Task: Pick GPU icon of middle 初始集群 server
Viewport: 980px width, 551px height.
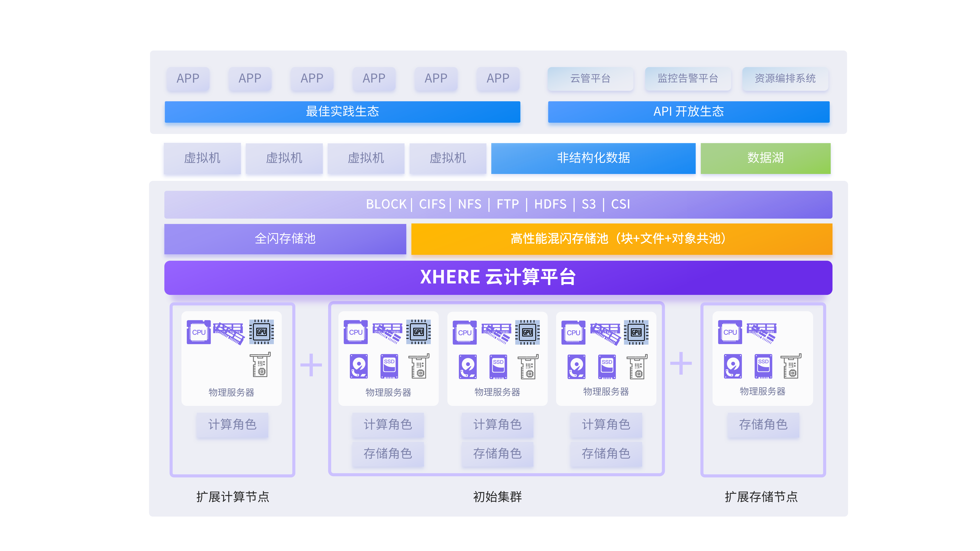Action: point(527,332)
